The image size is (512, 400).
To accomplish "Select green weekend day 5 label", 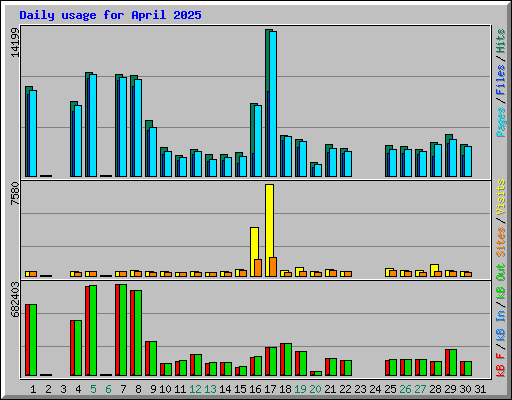I will point(93,389).
